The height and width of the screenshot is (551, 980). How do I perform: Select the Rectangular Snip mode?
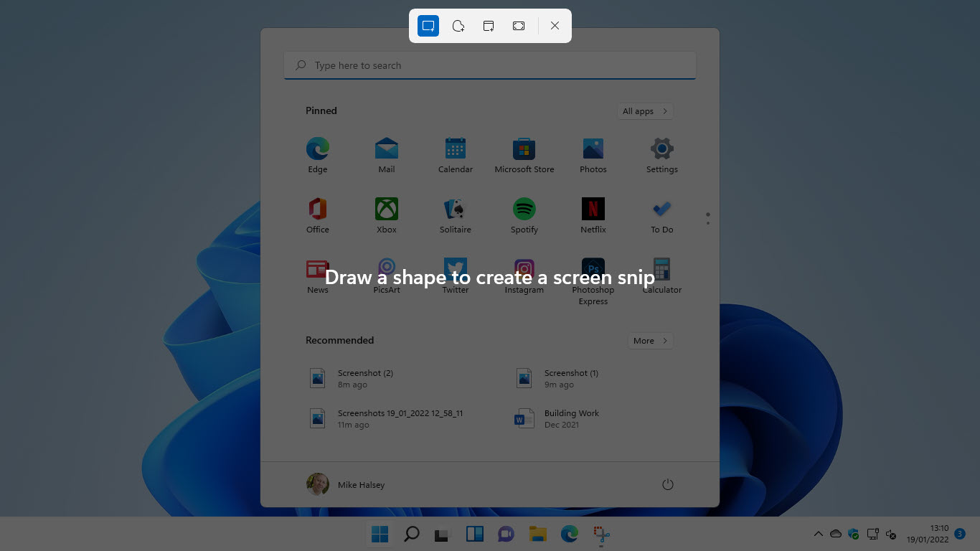pos(428,26)
